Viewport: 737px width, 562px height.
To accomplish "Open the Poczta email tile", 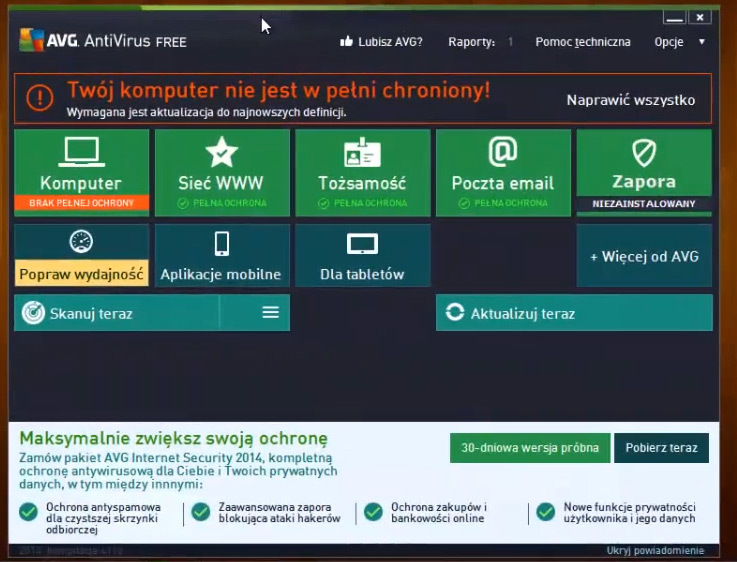I will coord(503,172).
